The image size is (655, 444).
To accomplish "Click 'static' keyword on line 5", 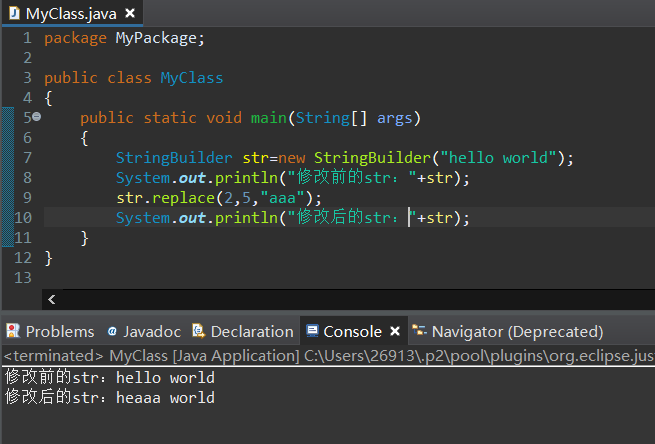I will (170, 118).
